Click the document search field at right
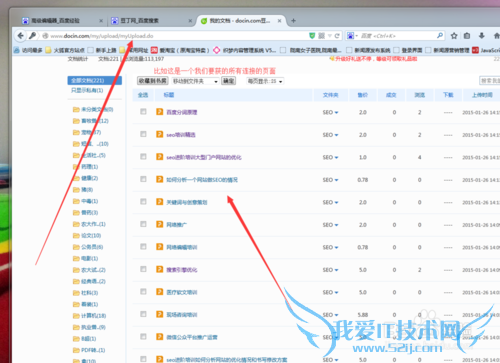500x363 pixels. [x=489, y=81]
